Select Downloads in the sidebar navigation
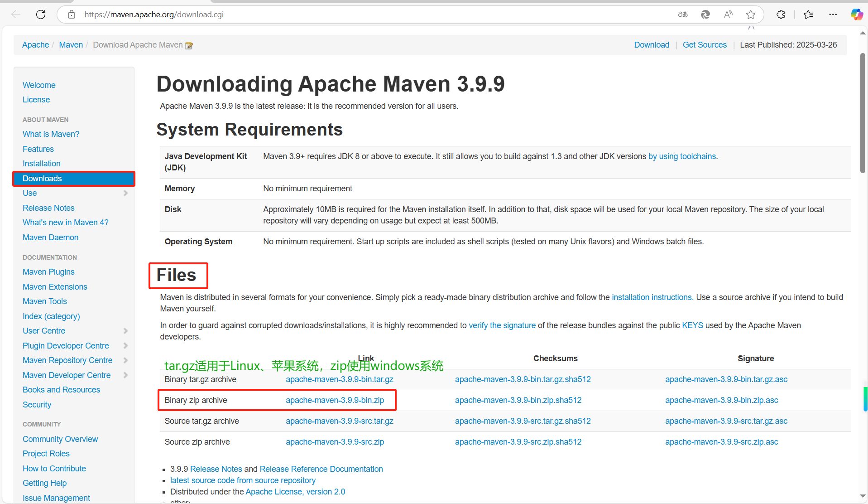The width and height of the screenshot is (868, 504). (x=42, y=179)
